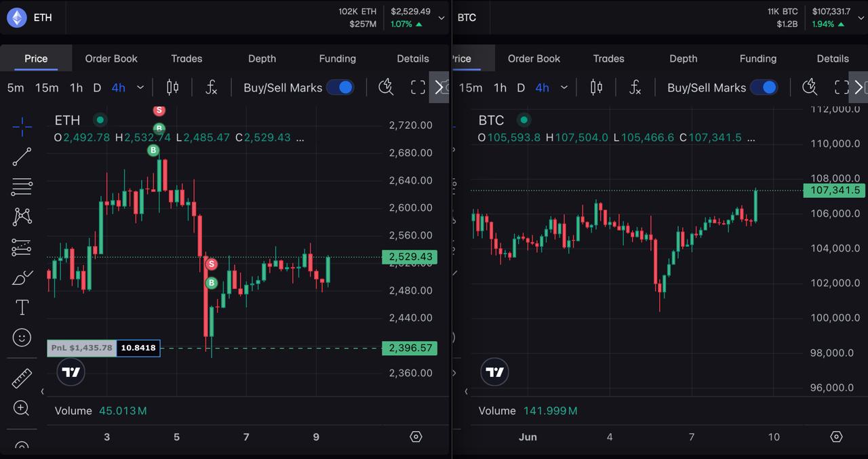This screenshot has height=459, width=868.
Task: Click the zoom in magnifier tool
Action: click(x=22, y=408)
